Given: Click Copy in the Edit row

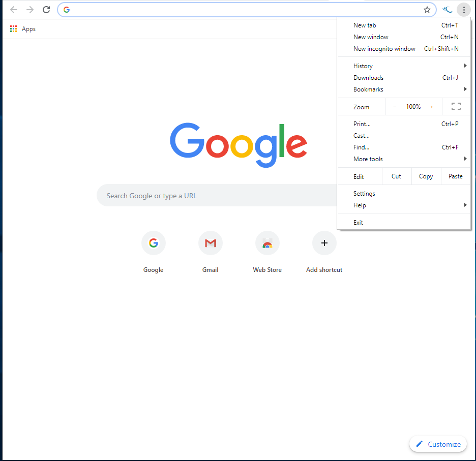Looking at the screenshot, I should point(426,176).
